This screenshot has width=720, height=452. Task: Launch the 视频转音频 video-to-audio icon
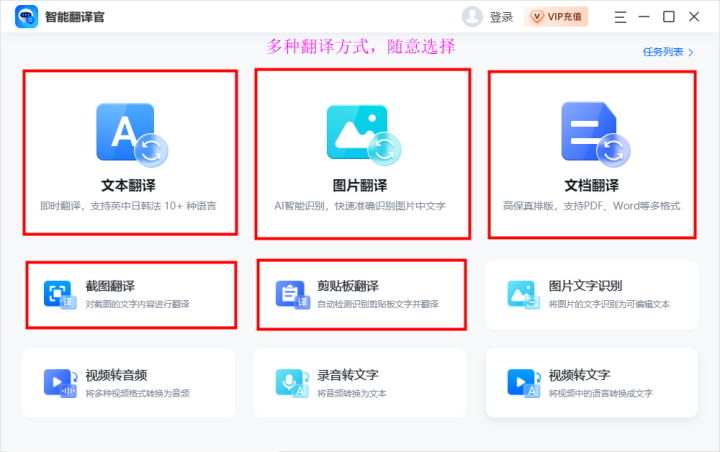pos(59,383)
